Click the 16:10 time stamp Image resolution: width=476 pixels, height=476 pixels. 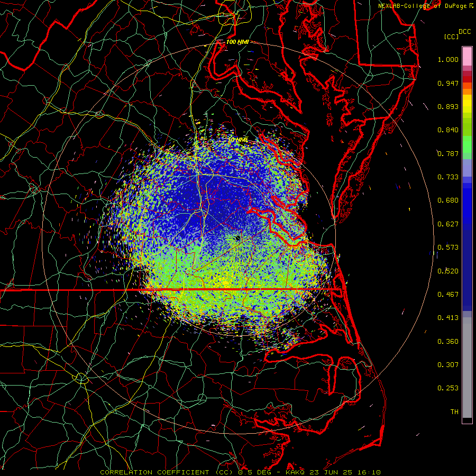tap(369, 472)
